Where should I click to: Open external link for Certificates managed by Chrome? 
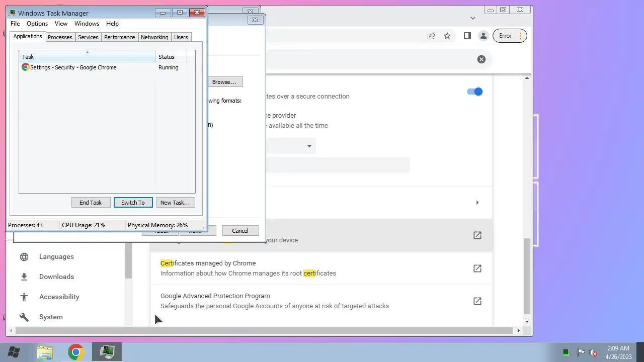[477, 268]
